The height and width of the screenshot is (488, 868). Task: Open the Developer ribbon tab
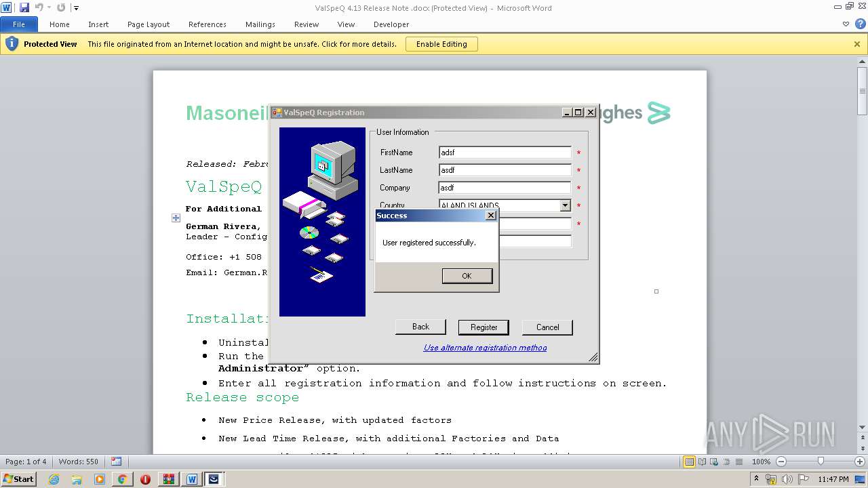[391, 24]
